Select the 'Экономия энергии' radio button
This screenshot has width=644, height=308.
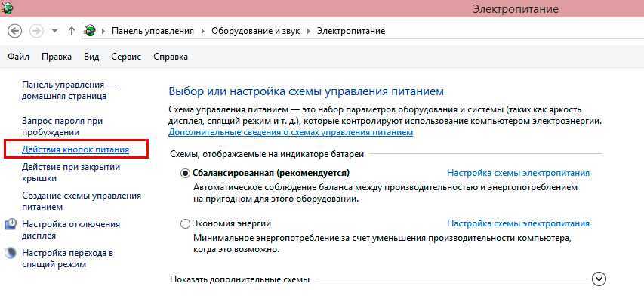185,223
